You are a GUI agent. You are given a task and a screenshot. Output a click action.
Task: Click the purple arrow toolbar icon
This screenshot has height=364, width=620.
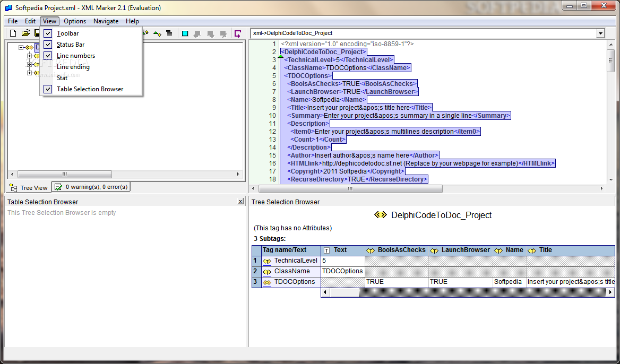[x=238, y=33]
